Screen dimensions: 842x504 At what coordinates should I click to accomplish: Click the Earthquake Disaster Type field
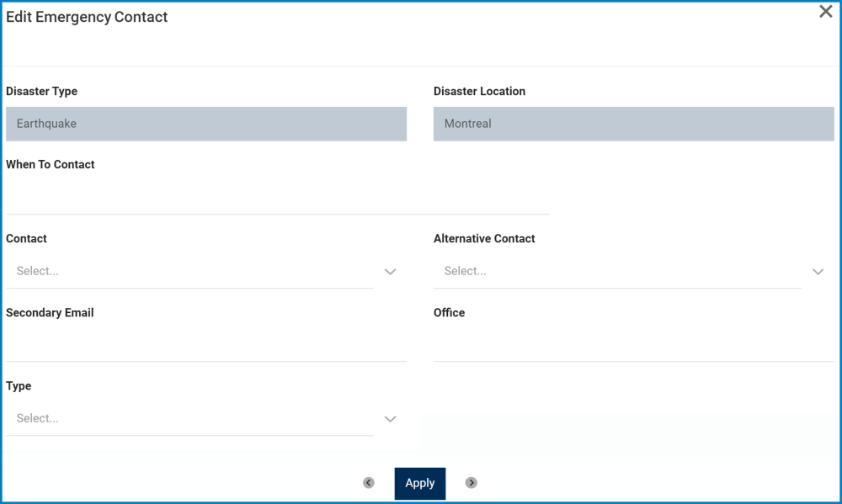click(206, 124)
